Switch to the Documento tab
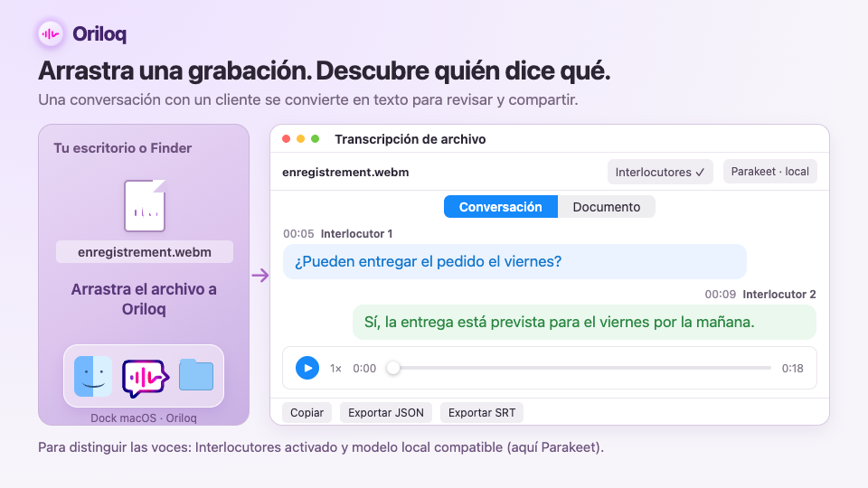This screenshot has width=868, height=488. point(606,206)
